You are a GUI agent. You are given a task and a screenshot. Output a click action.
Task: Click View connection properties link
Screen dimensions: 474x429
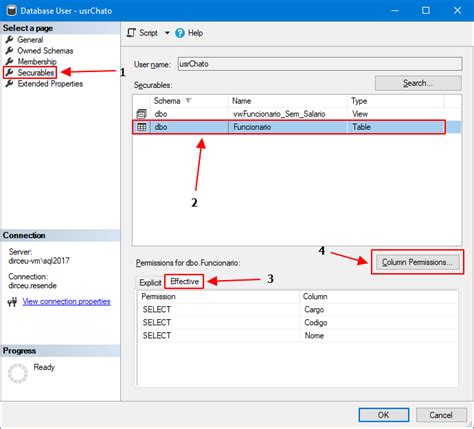[x=66, y=301]
